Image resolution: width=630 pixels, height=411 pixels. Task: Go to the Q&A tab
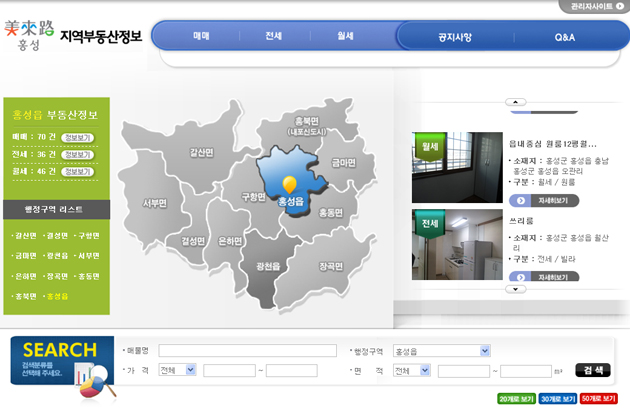tap(565, 37)
